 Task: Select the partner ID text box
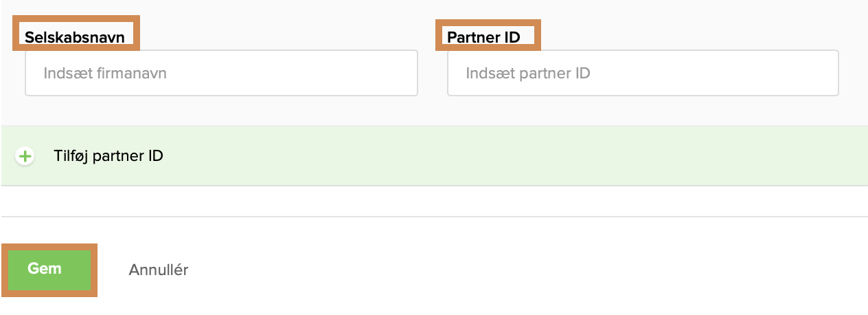click(643, 73)
